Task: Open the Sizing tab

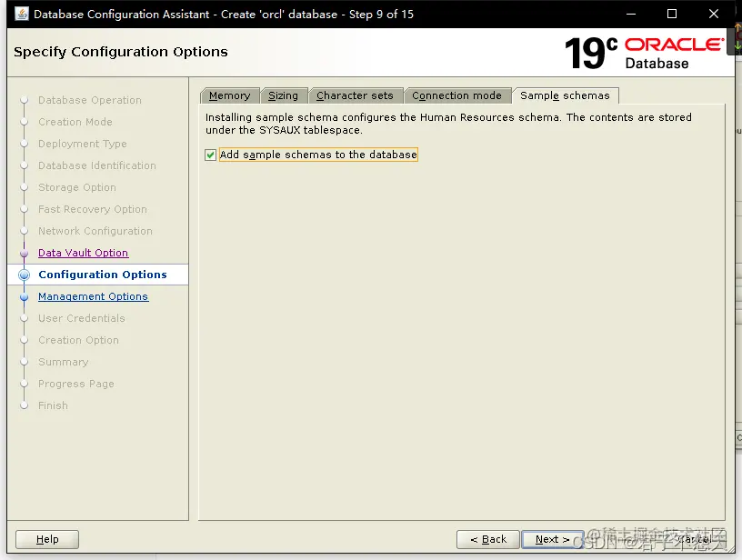Action: point(283,95)
